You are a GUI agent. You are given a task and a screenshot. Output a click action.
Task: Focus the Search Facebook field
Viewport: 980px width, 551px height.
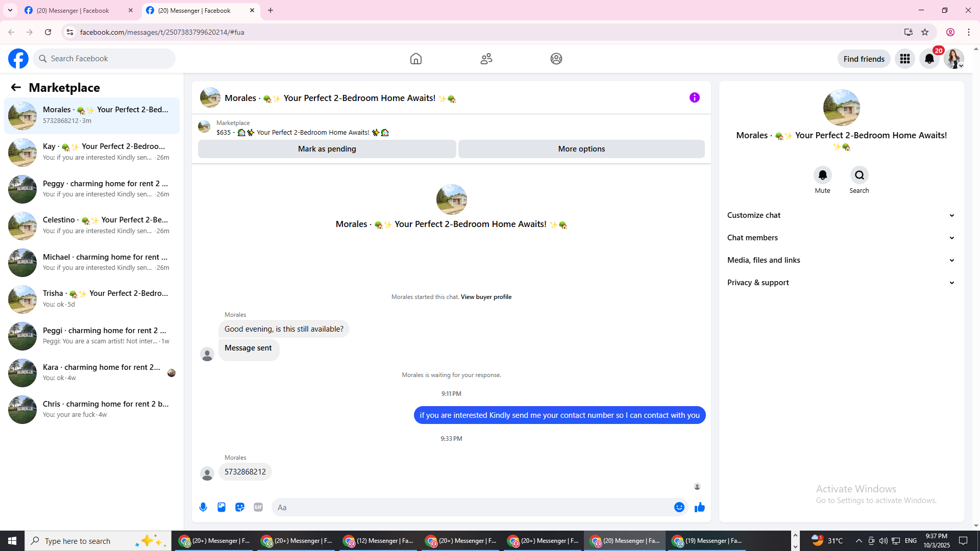104,59
